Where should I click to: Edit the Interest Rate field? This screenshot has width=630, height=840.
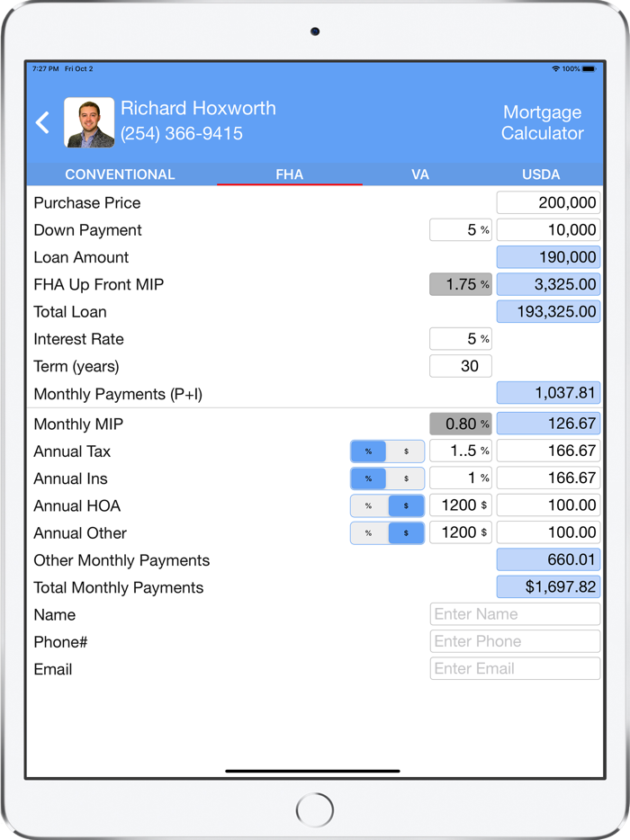pyautogui.click(x=461, y=338)
